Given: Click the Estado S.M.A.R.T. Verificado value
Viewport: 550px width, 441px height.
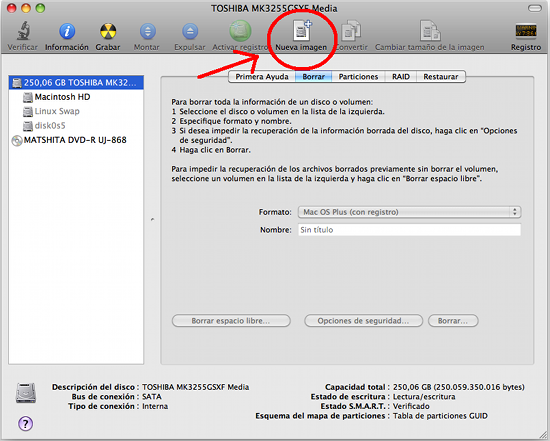Looking at the screenshot, I should click(411, 406).
